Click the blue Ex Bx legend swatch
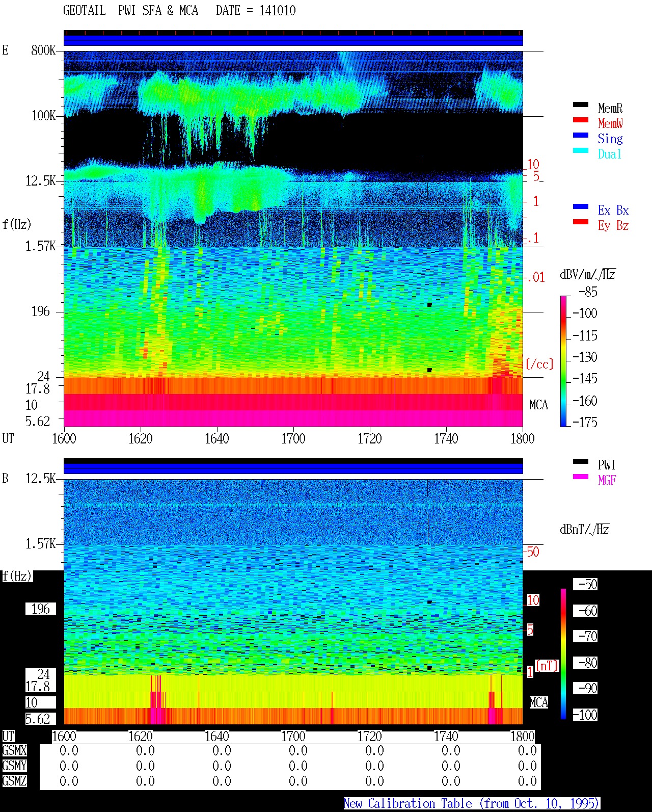Screen dimensions: 652x812 click(581, 207)
